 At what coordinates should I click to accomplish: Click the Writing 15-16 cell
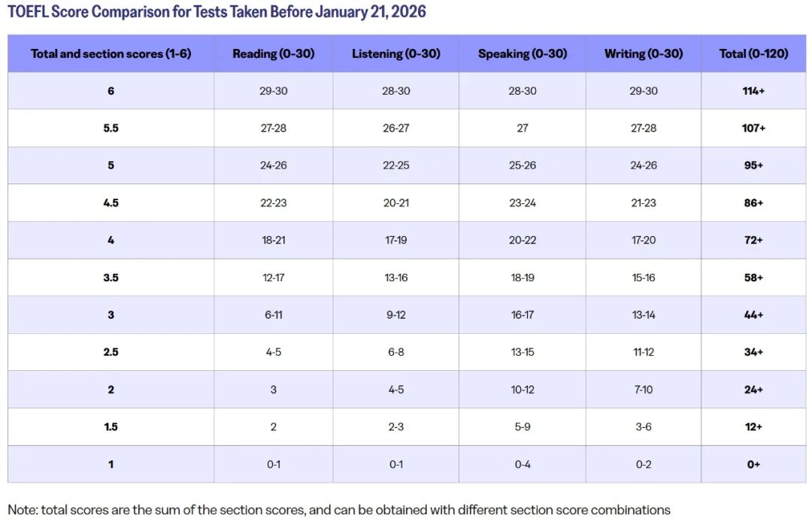tap(643, 278)
